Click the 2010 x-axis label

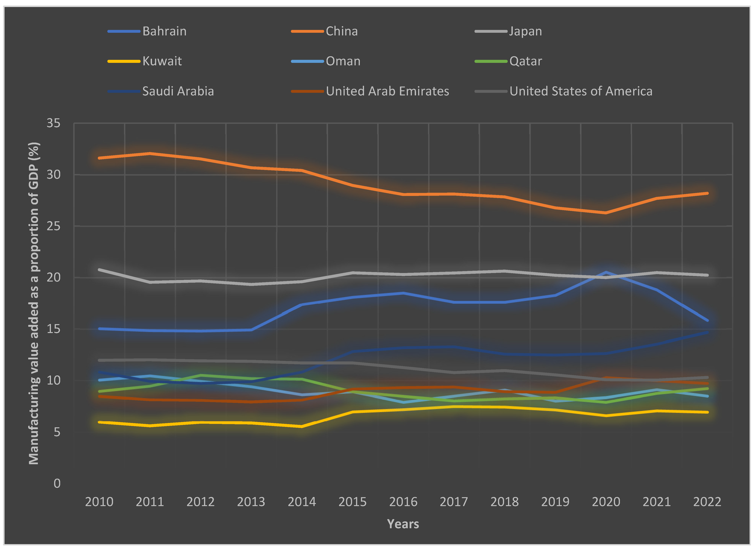pyautogui.click(x=99, y=502)
